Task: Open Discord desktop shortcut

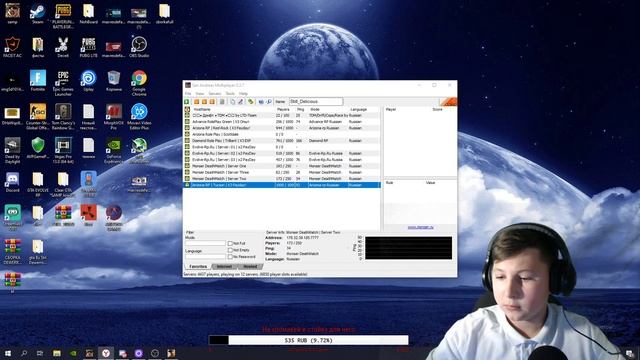Action: 12,182
